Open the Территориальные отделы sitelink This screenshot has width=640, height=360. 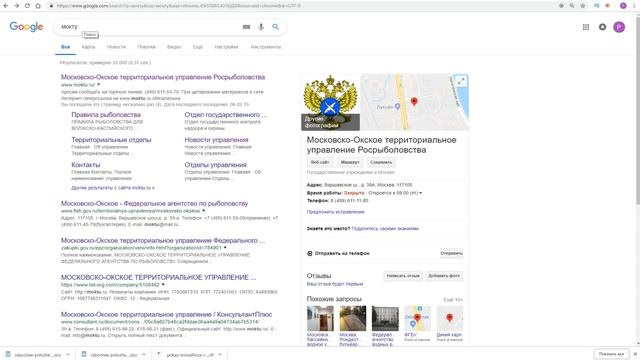[x=111, y=140]
